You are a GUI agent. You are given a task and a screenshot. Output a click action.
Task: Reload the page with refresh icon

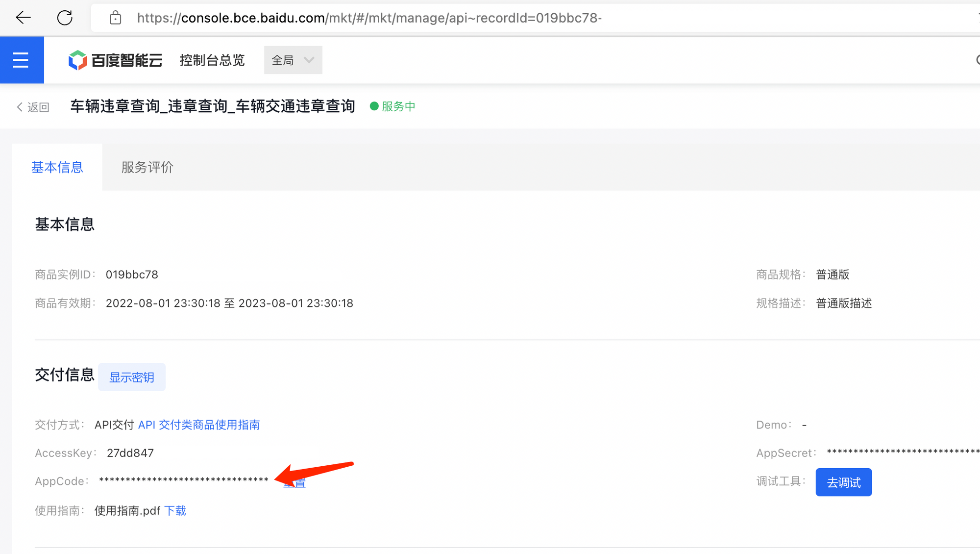click(65, 18)
